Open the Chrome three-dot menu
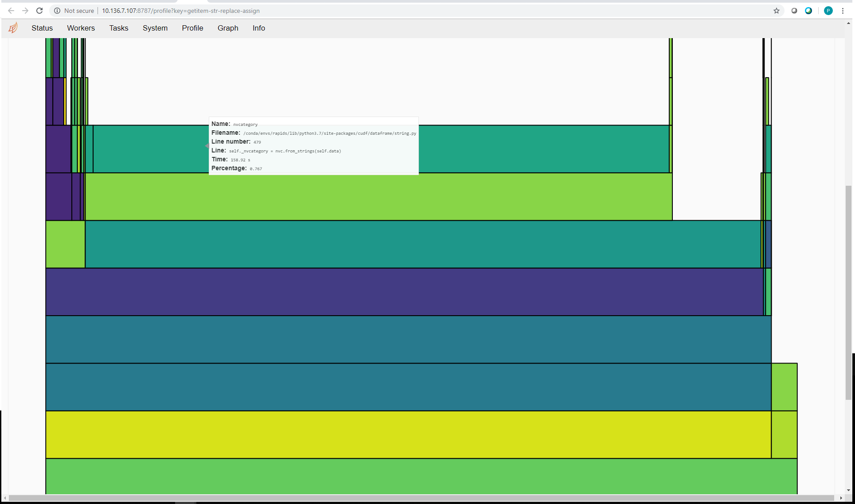Viewport: 855px width, 504px height. click(x=843, y=11)
